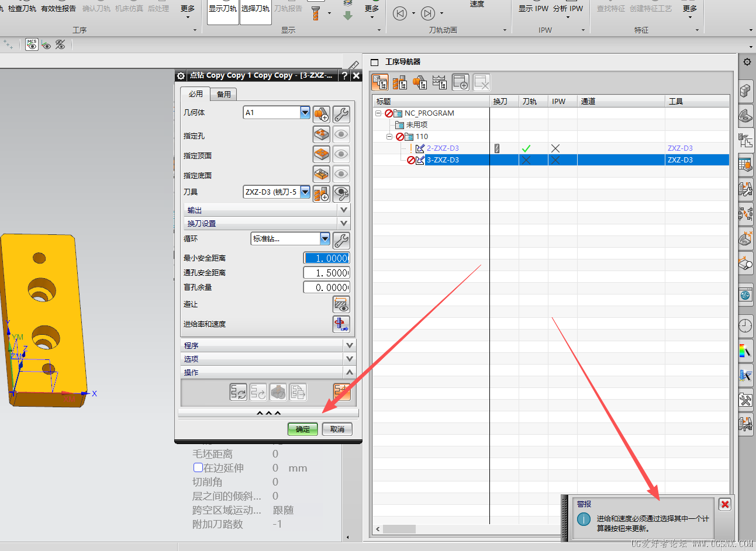Switch navigator to machining method view icon

(440, 83)
